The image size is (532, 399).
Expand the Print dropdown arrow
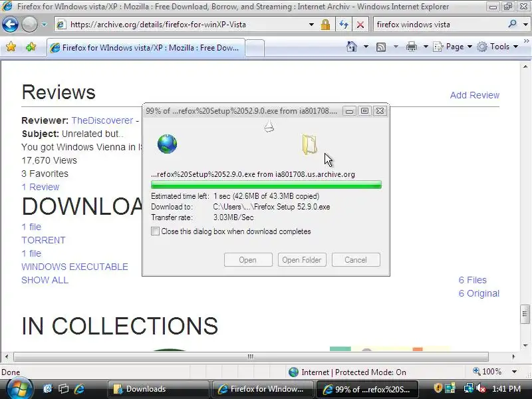click(x=426, y=47)
